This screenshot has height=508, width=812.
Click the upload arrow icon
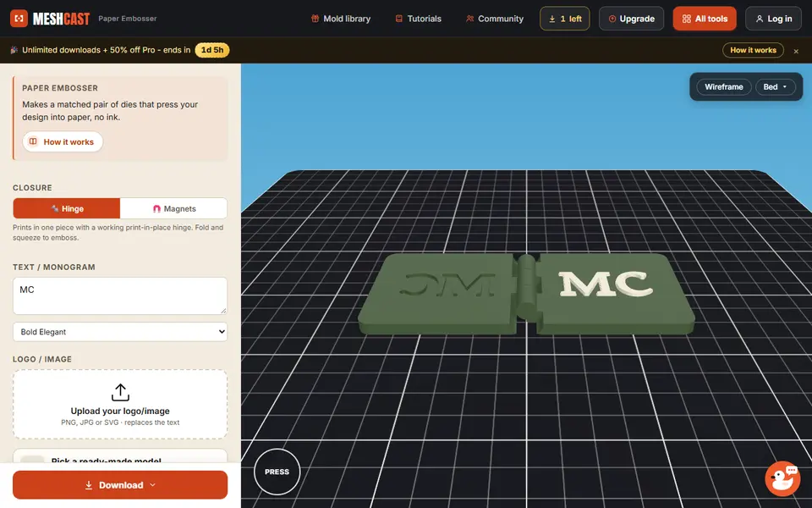pyautogui.click(x=120, y=392)
